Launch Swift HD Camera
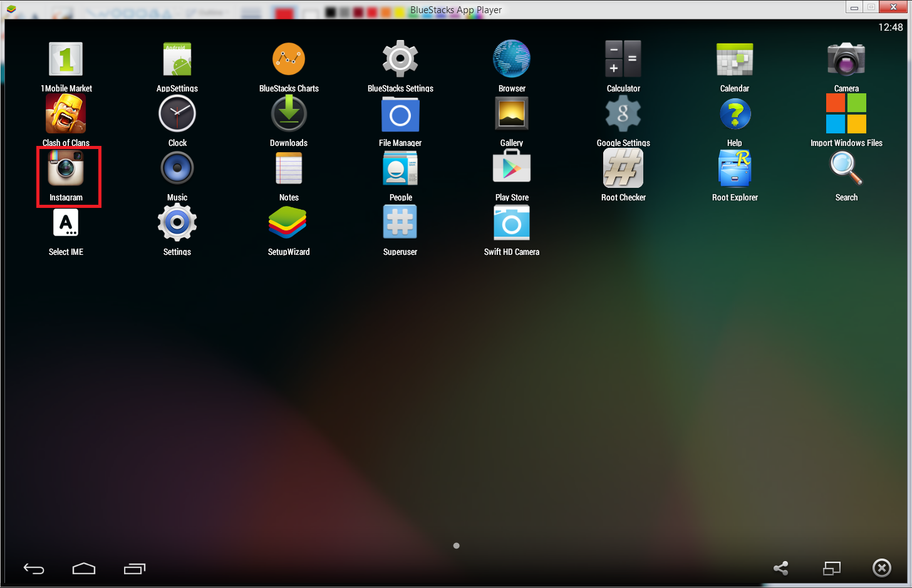The width and height of the screenshot is (912, 588). [x=512, y=223]
